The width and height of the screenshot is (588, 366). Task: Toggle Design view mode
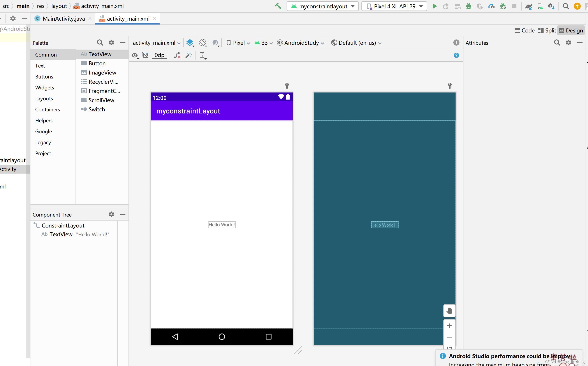(571, 30)
